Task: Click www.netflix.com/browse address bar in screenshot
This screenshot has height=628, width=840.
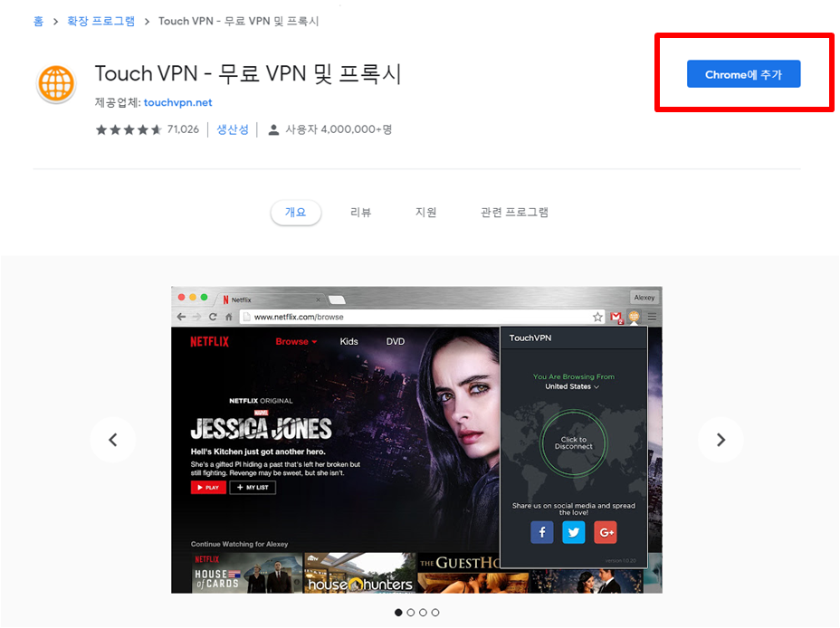Action: [422, 317]
